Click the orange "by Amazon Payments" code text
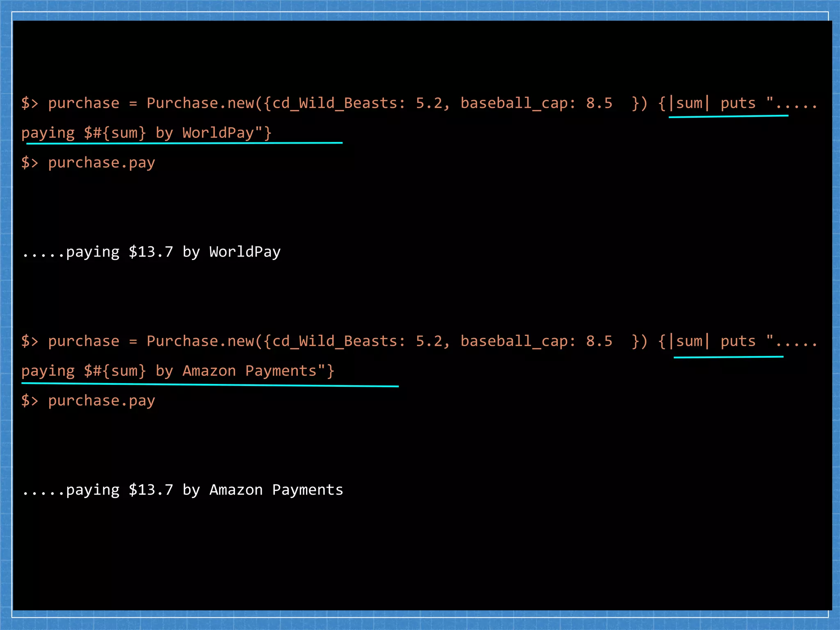The width and height of the screenshot is (840, 630). click(236, 371)
